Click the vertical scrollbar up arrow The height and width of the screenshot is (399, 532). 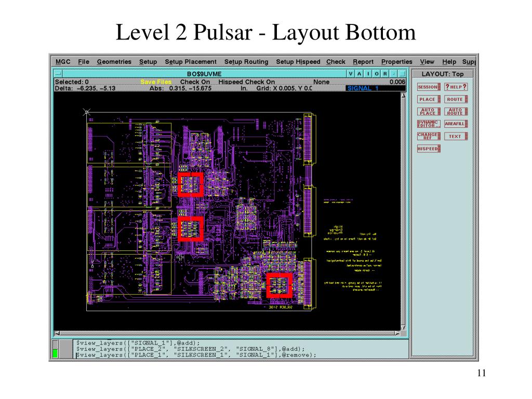coord(403,96)
